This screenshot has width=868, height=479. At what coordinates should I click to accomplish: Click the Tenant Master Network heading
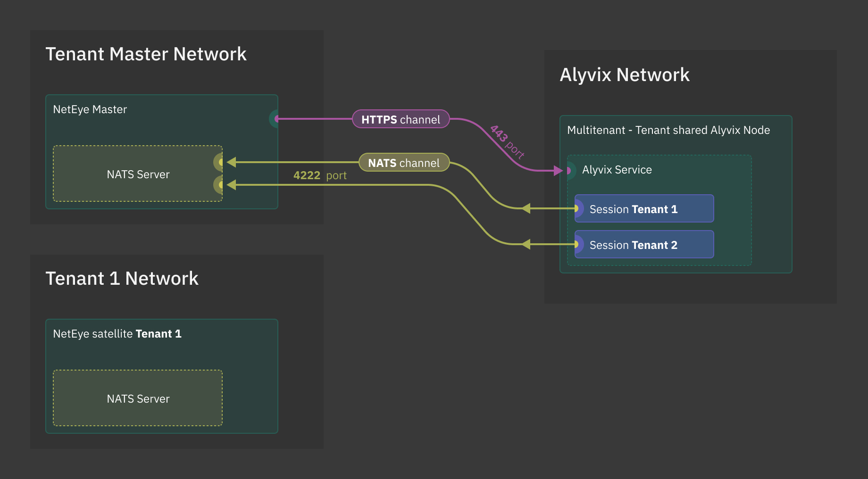tap(146, 54)
